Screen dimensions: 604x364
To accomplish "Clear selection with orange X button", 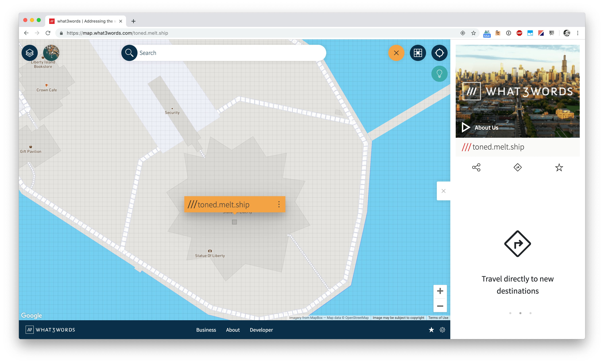I will tap(396, 53).
